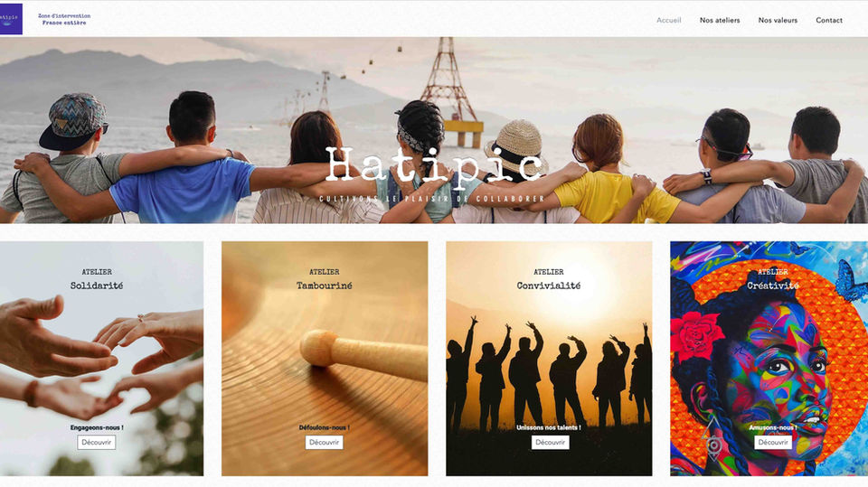Select the Tambouriné drumstick image card

click(x=325, y=359)
